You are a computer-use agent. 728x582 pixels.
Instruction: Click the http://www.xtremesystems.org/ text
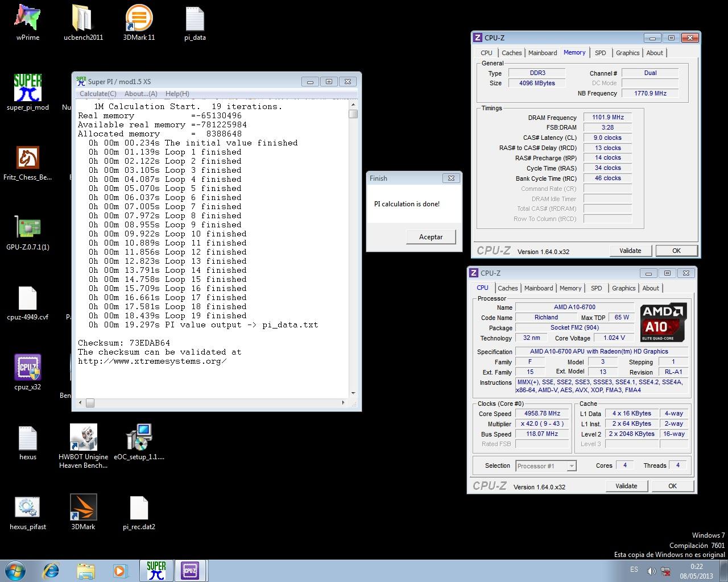click(x=152, y=361)
